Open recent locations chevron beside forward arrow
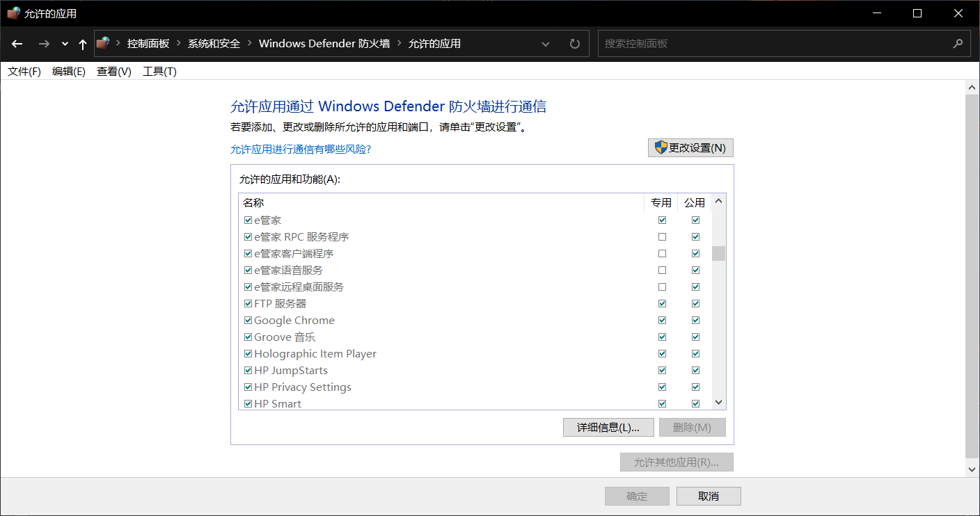 [64, 43]
